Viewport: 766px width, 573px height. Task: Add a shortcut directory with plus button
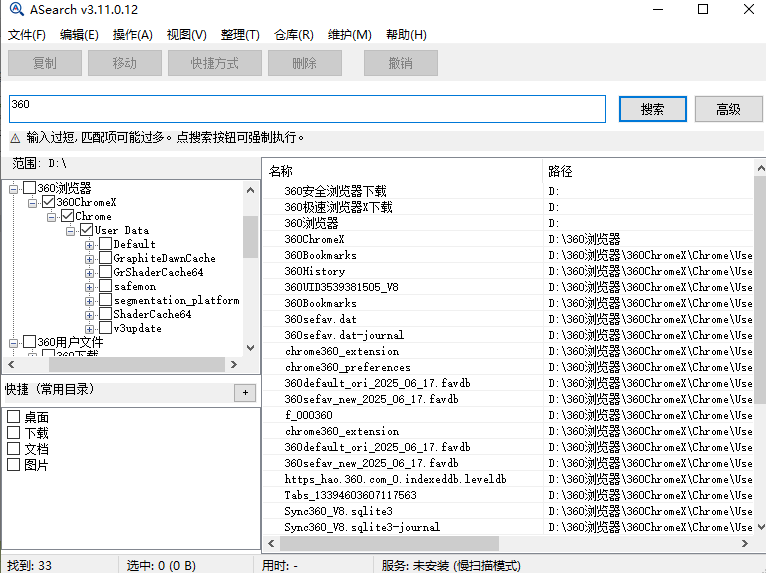click(245, 392)
